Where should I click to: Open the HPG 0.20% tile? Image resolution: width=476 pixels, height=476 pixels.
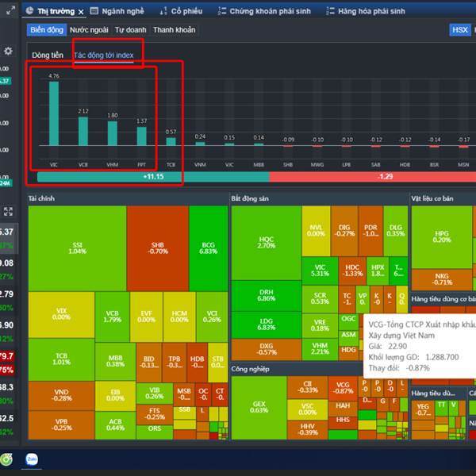442,236
